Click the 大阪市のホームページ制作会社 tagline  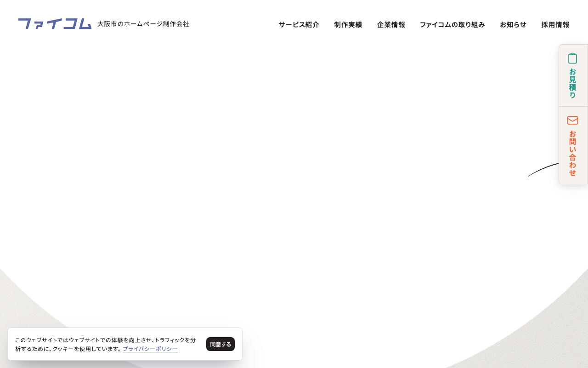point(143,24)
